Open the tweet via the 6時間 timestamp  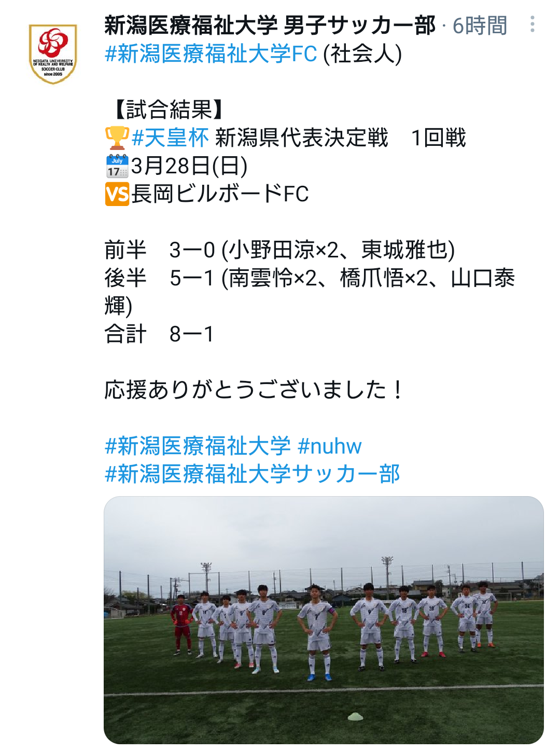(480, 25)
